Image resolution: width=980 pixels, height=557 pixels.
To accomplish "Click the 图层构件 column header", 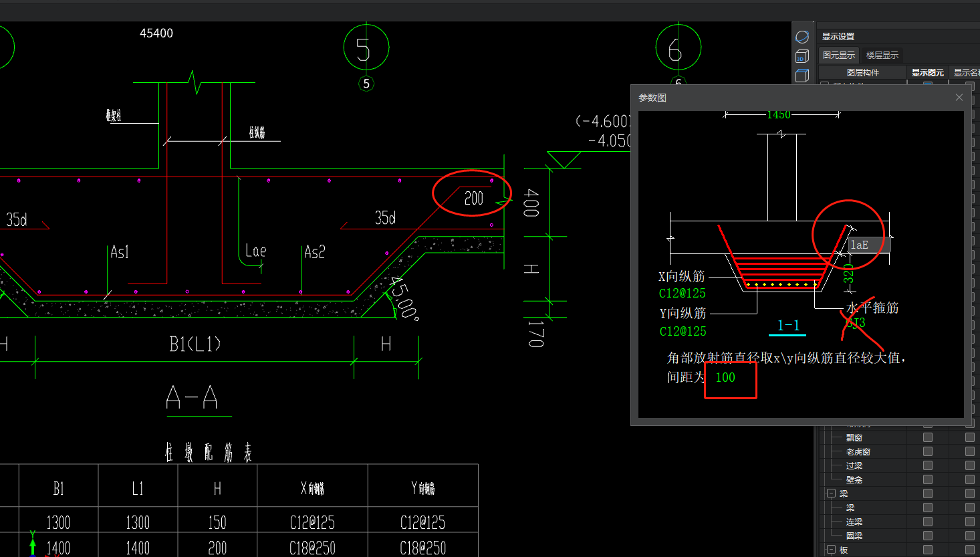I will [x=863, y=72].
